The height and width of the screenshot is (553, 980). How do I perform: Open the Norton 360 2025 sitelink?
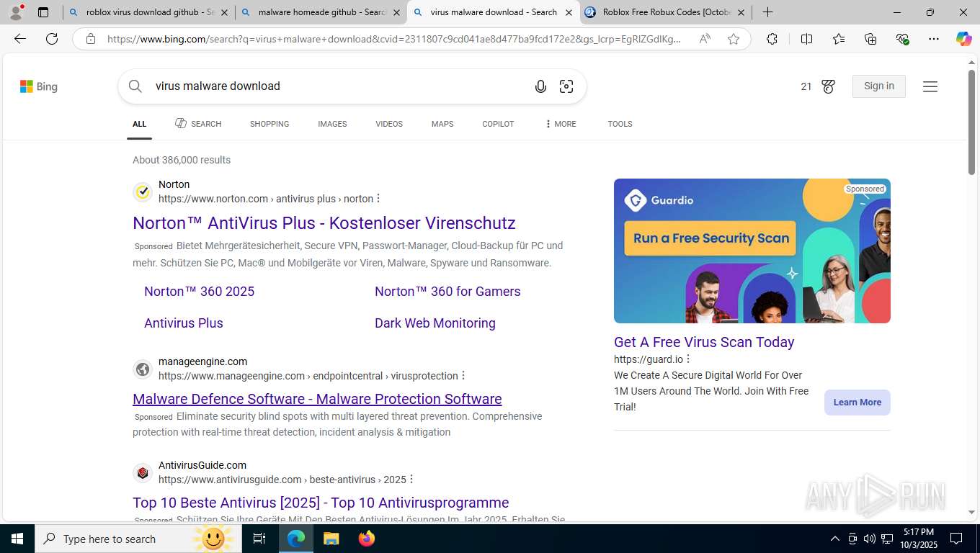click(200, 292)
